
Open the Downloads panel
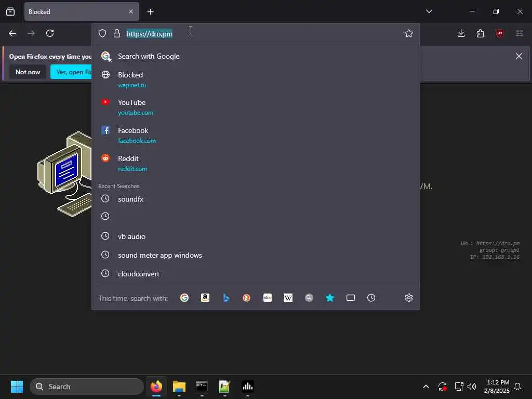[x=461, y=33]
